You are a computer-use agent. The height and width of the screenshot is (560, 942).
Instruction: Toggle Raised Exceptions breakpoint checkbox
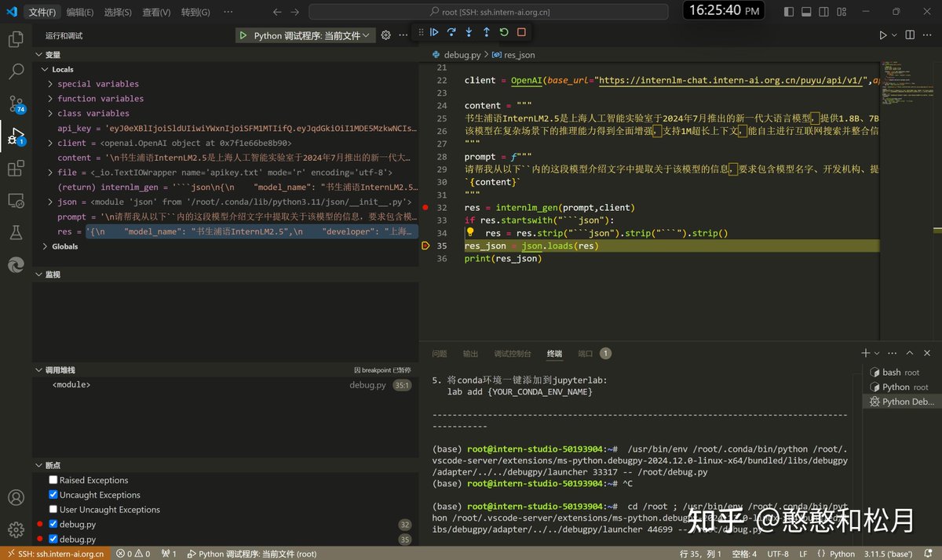(x=53, y=480)
